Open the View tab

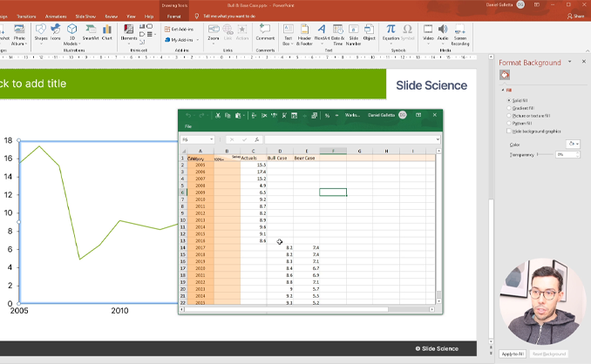tap(131, 17)
